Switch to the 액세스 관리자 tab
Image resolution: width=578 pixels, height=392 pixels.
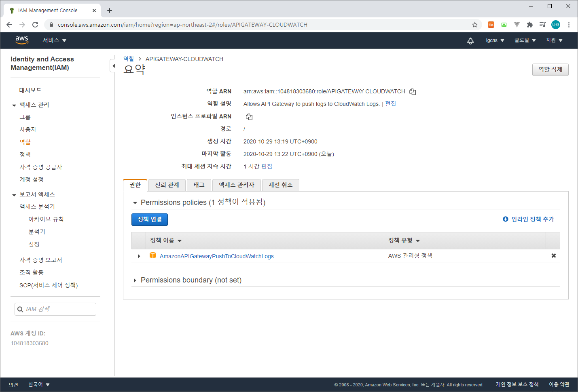237,185
